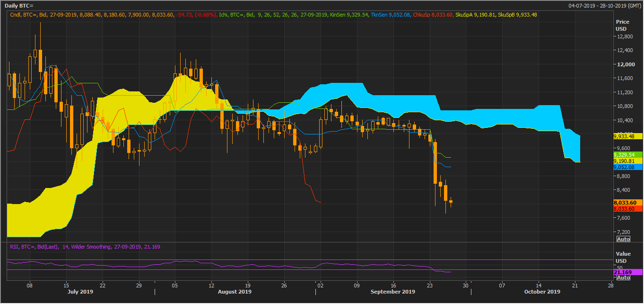The image size is (644, 304).
Task: Click the "Value USD" RSI axis title
Action: click(622, 258)
